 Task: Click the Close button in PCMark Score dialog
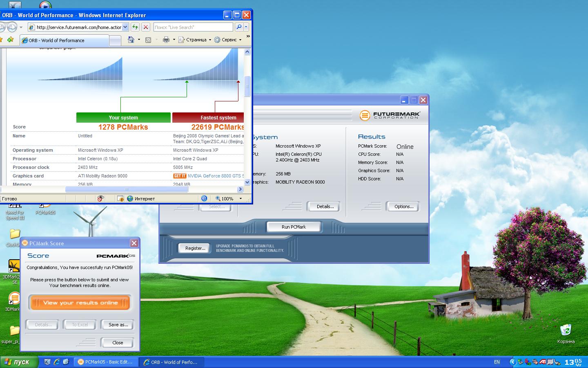118,343
